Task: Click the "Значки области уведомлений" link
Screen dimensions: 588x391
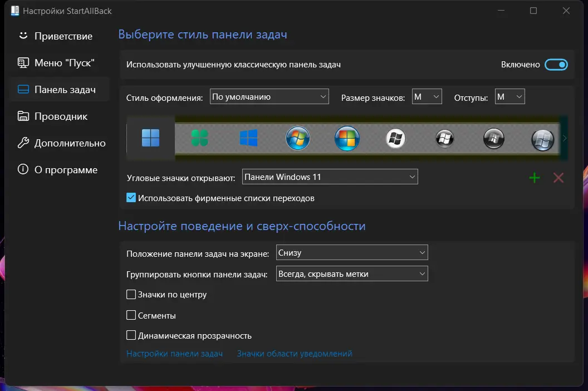Action: [x=294, y=353]
